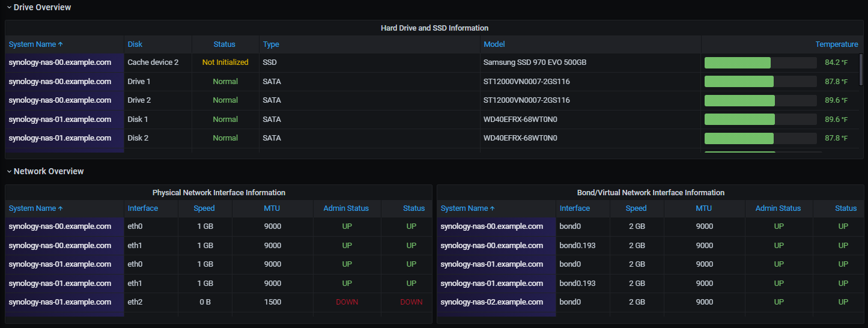Collapse the Drive Overview row chevron
Viewport: 868px width, 328px height.
9,7
